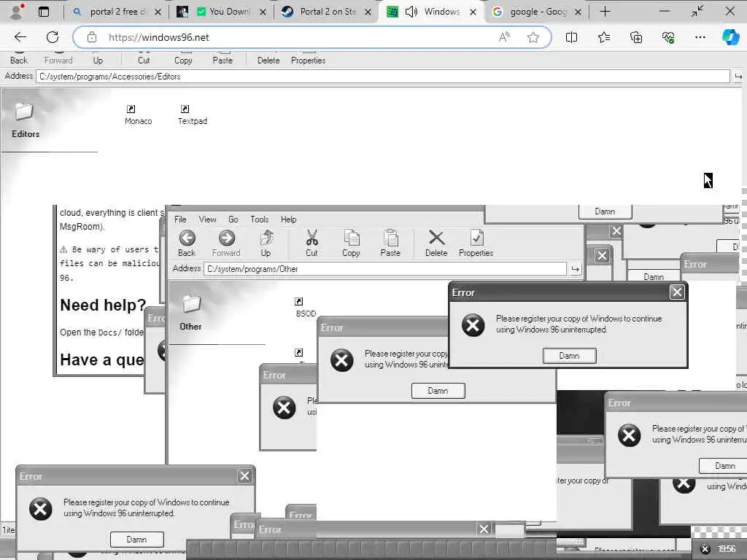Open browser settings and more menu

click(x=700, y=37)
